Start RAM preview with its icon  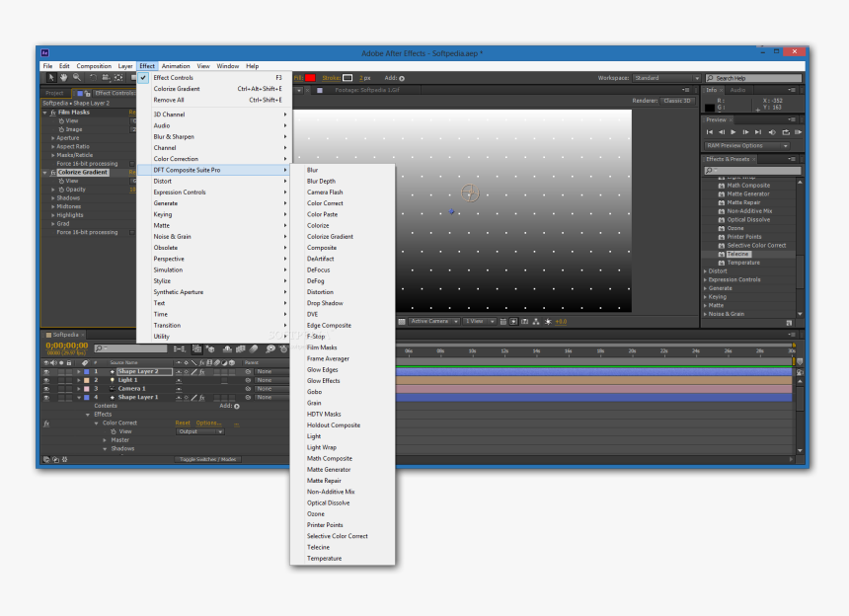point(798,132)
